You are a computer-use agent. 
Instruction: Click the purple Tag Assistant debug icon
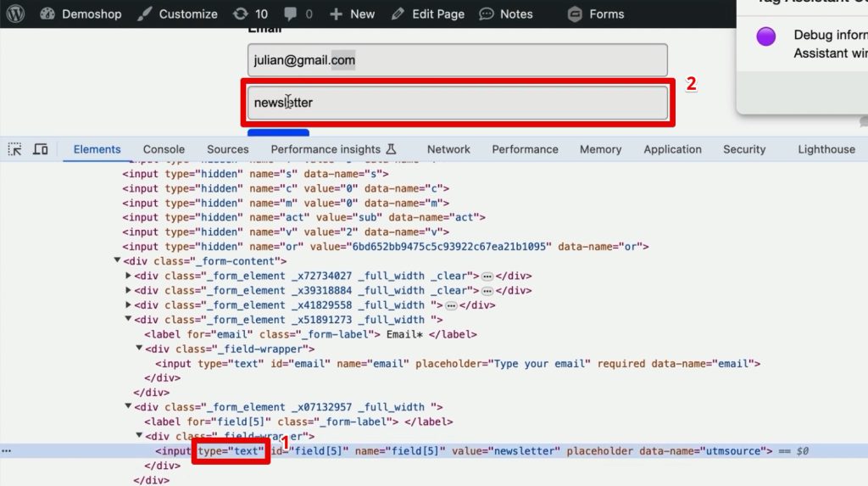766,36
